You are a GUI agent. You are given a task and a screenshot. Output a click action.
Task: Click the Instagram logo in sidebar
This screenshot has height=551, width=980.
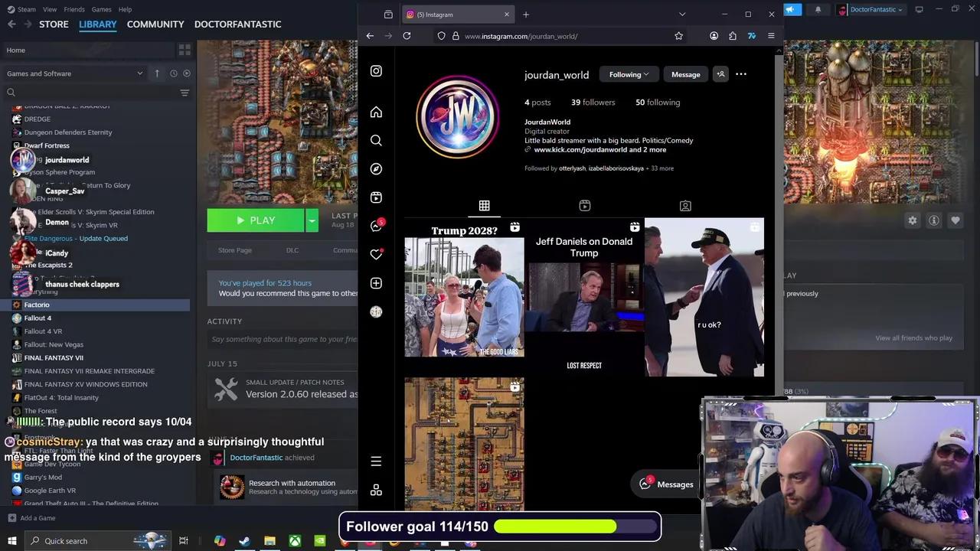(x=376, y=71)
